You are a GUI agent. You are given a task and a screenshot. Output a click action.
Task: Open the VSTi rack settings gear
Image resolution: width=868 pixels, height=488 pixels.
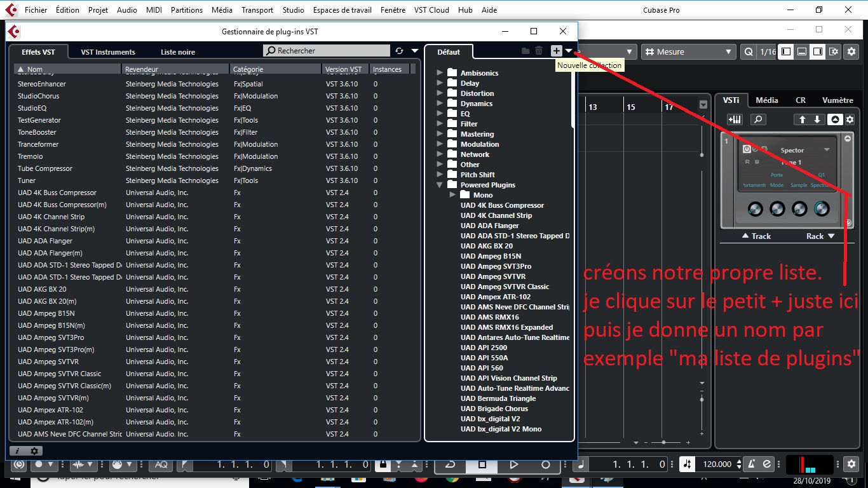click(x=850, y=119)
